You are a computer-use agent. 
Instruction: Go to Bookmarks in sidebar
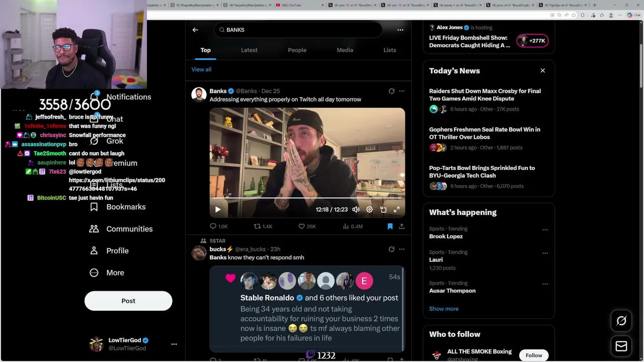pyautogui.click(x=118, y=207)
